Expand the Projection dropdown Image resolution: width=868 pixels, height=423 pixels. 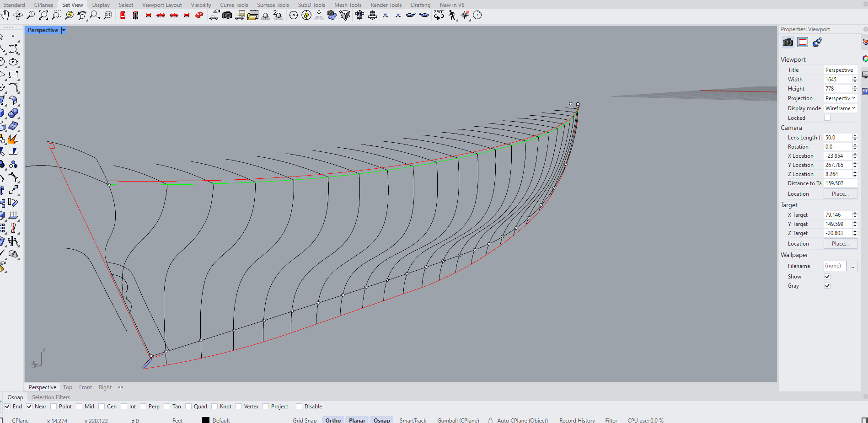pyautogui.click(x=840, y=98)
